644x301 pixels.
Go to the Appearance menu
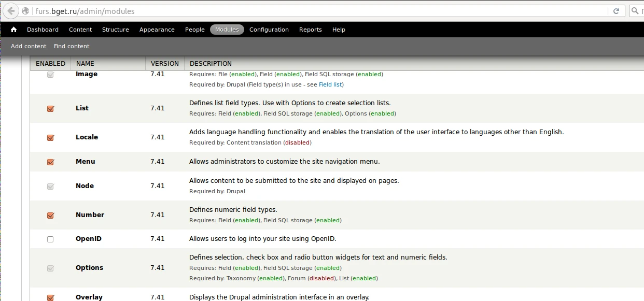tap(157, 30)
